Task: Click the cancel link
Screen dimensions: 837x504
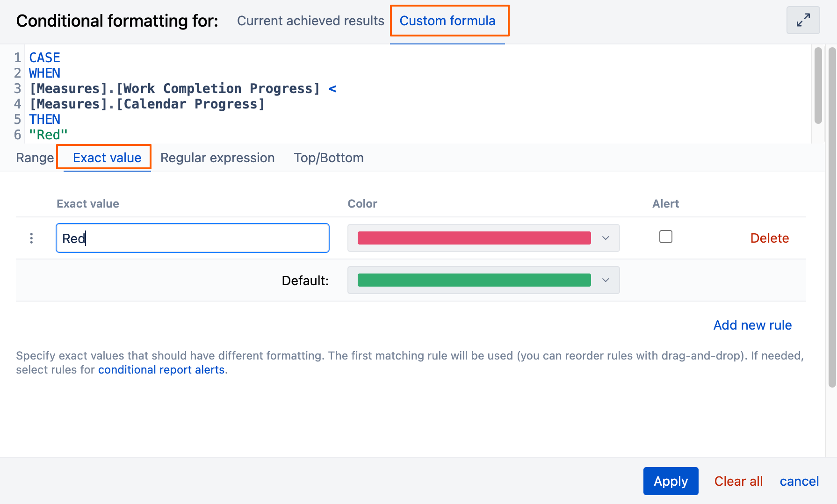Action: 799,481
